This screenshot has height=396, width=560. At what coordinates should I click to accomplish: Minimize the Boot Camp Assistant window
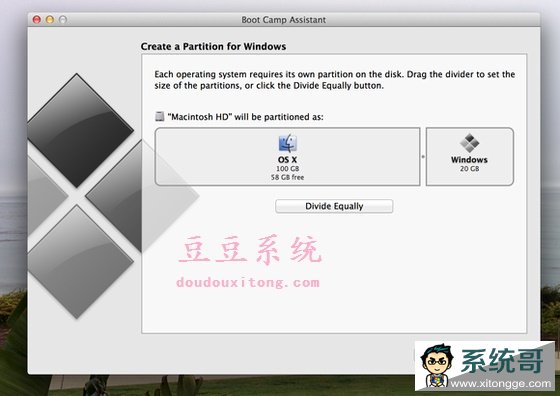click(50, 20)
